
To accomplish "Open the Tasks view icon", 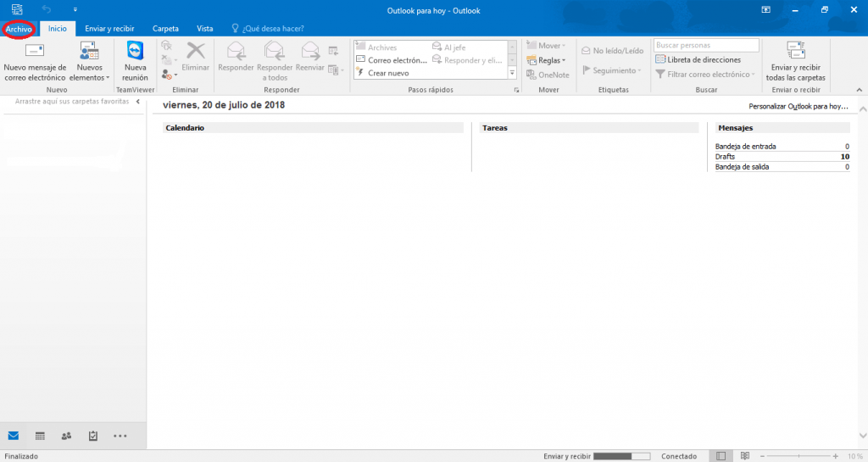I will [93, 436].
